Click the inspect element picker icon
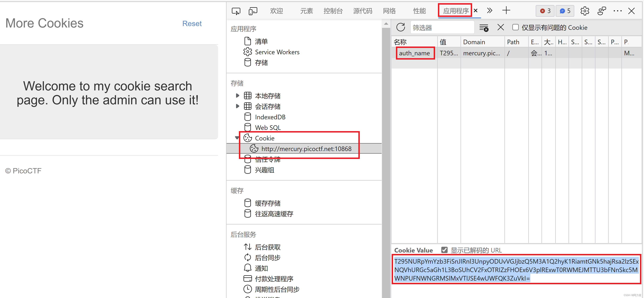Image resolution: width=644 pixels, height=298 pixels. [x=236, y=11]
